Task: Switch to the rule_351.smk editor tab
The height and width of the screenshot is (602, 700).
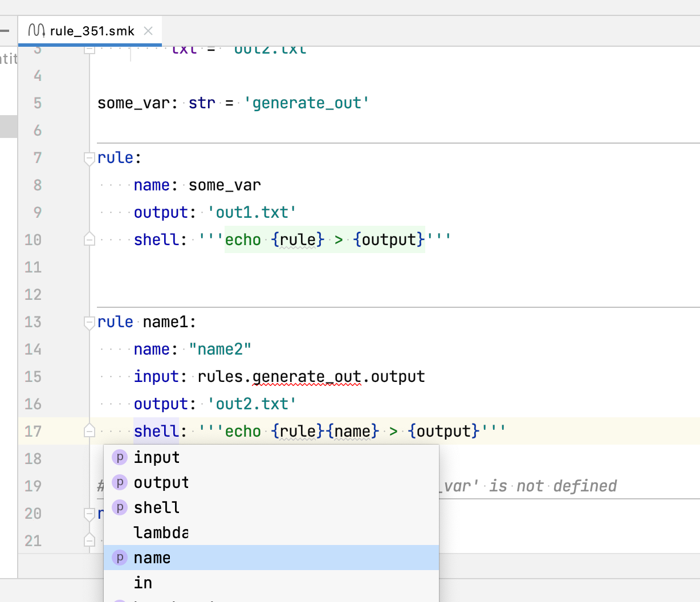Action: point(91,31)
